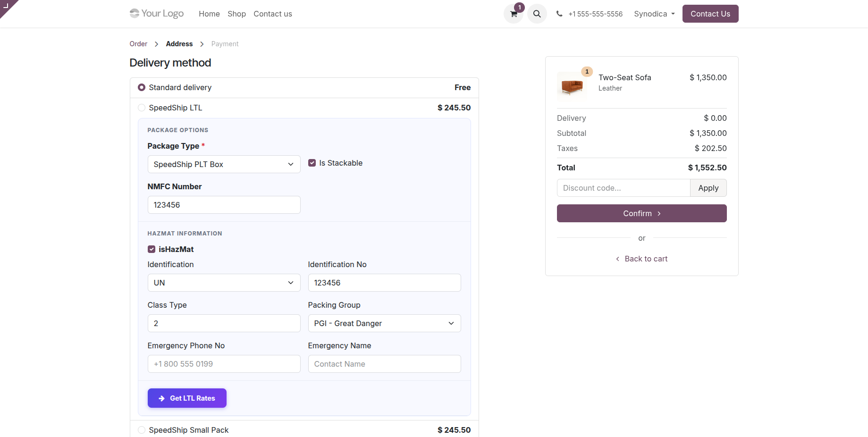The width and height of the screenshot is (868, 437).
Task: Go to Home menu item
Action: pos(209,14)
